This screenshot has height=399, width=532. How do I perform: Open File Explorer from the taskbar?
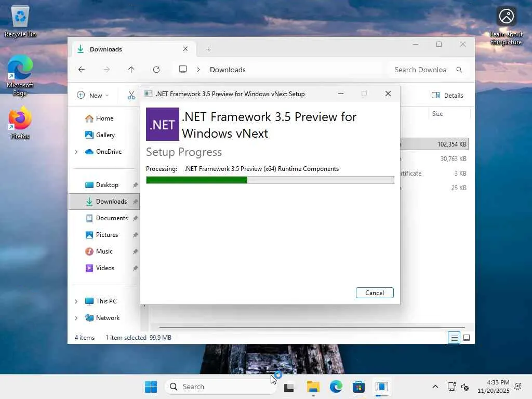click(x=313, y=387)
